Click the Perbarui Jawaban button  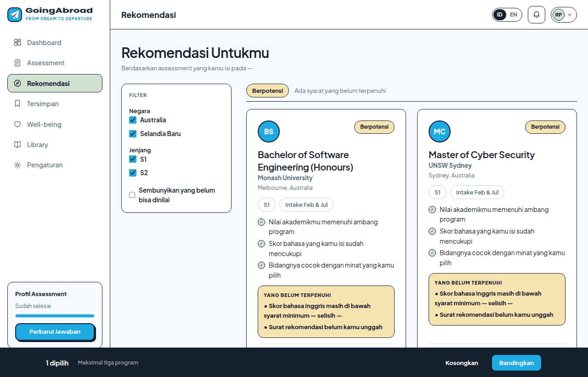[x=55, y=332]
